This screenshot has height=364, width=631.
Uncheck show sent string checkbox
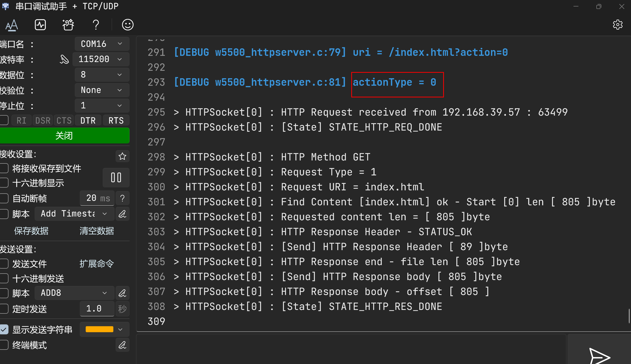[4, 330]
